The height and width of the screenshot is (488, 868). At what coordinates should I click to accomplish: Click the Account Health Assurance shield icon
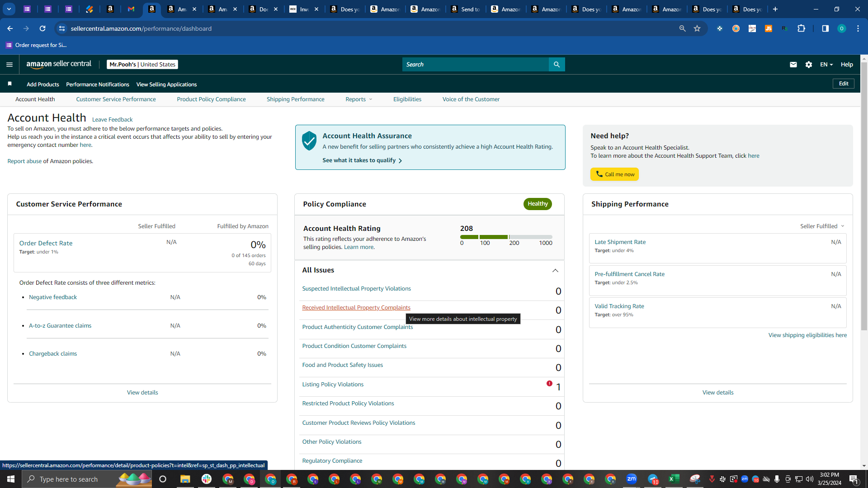[x=309, y=141]
